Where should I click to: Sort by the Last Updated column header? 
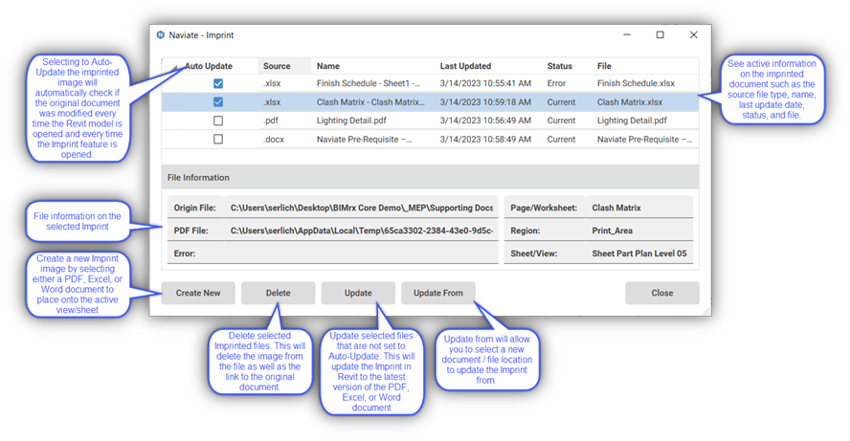[x=465, y=66]
